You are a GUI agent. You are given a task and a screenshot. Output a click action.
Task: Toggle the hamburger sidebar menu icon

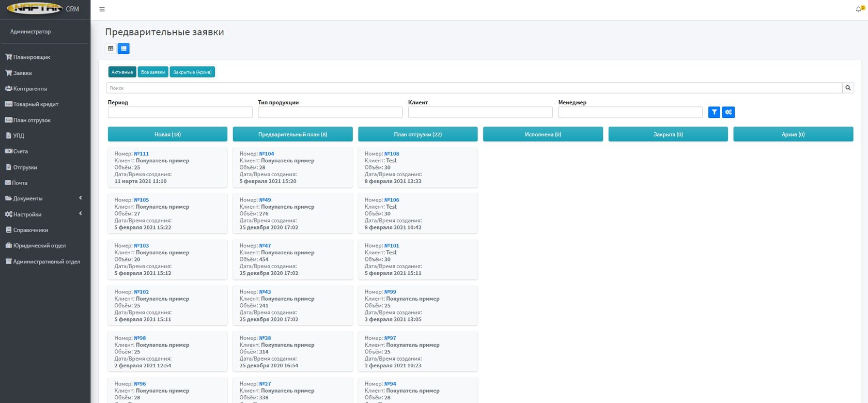(x=102, y=9)
